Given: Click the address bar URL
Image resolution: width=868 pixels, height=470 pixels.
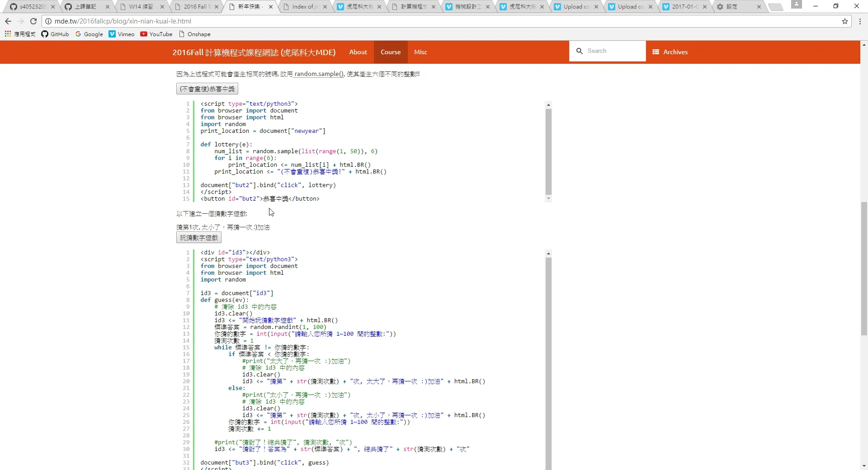Looking at the screenshot, I should pyautogui.click(x=123, y=21).
